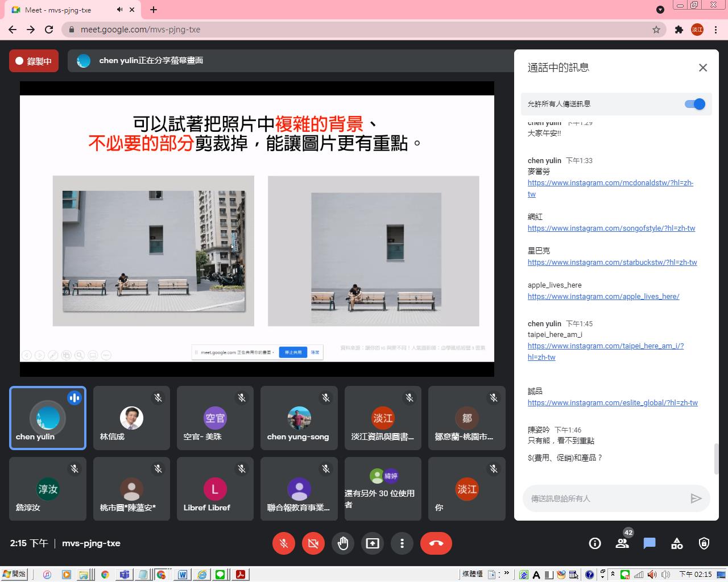Open meeting details info icon
This screenshot has height=582, width=728.
click(x=595, y=543)
